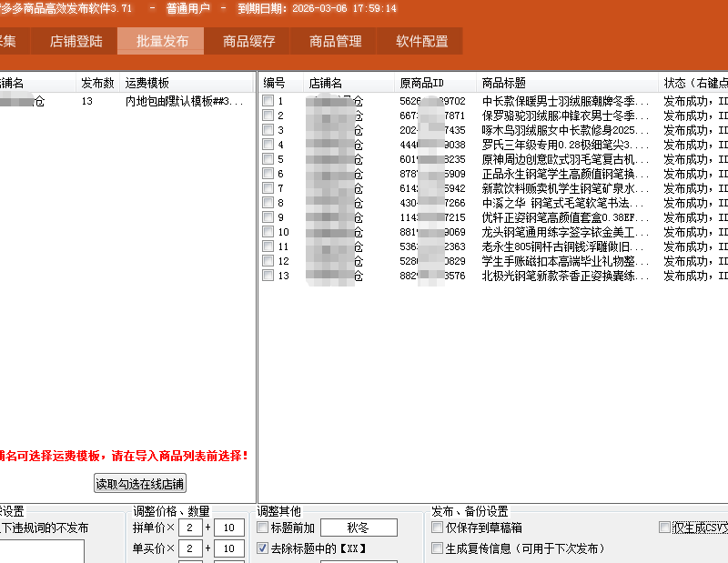Enable 仅保存到草稿箱 checkbox

(x=438, y=528)
